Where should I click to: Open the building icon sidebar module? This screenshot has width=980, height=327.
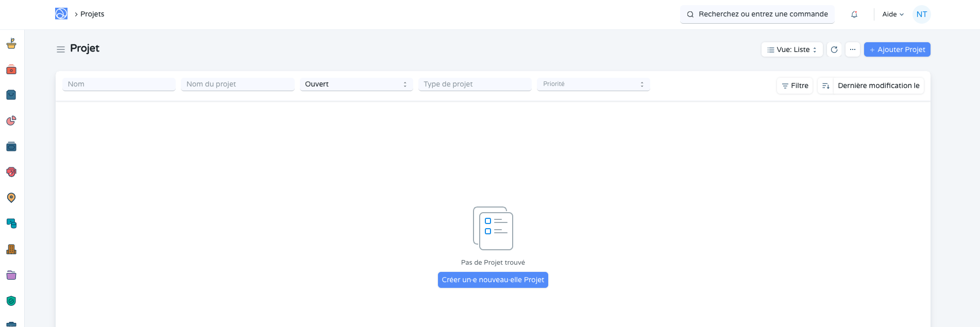11,249
